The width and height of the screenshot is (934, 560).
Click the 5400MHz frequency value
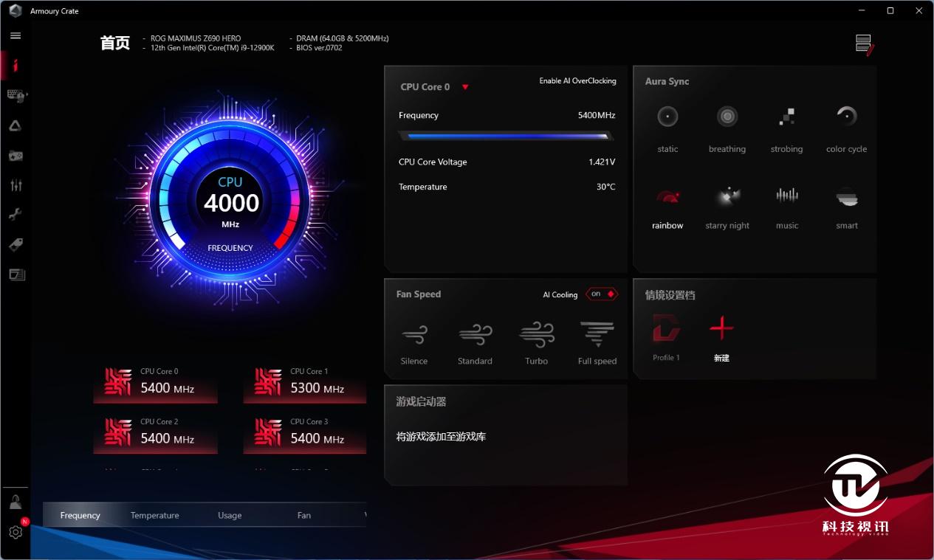click(x=597, y=116)
